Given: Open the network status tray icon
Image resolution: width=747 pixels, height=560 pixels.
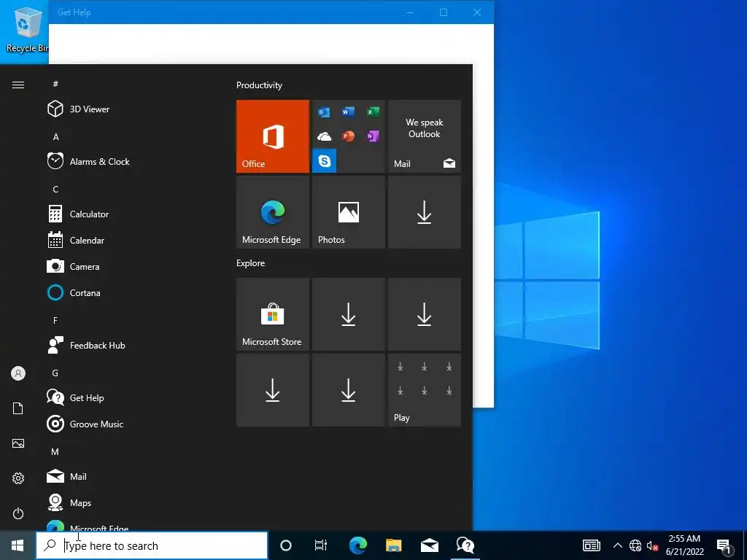Looking at the screenshot, I should [x=635, y=545].
